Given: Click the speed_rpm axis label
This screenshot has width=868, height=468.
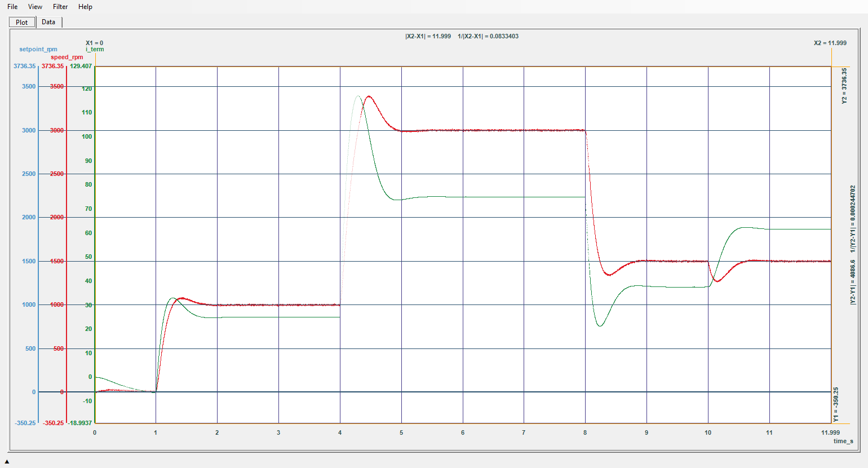Looking at the screenshot, I should (x=67, y=57).
